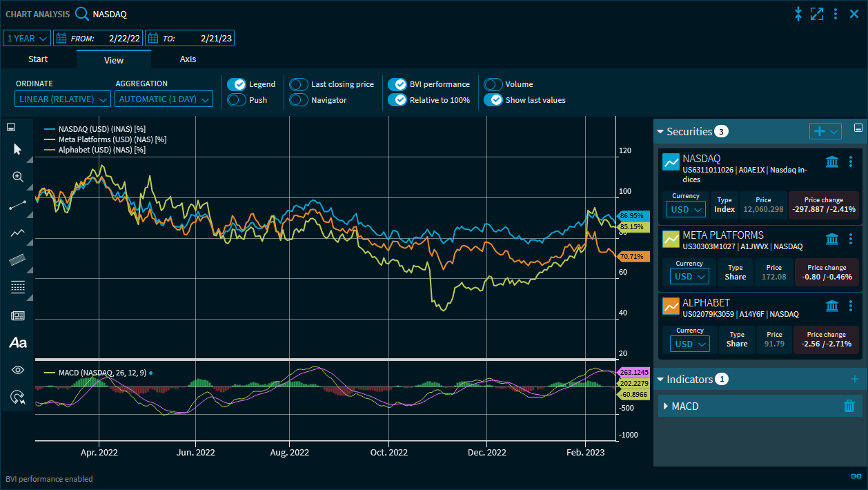This screenshot has height=490, width=868.
Task: Select the zoom magnifier tool in left toolbar
Action: 18,177
